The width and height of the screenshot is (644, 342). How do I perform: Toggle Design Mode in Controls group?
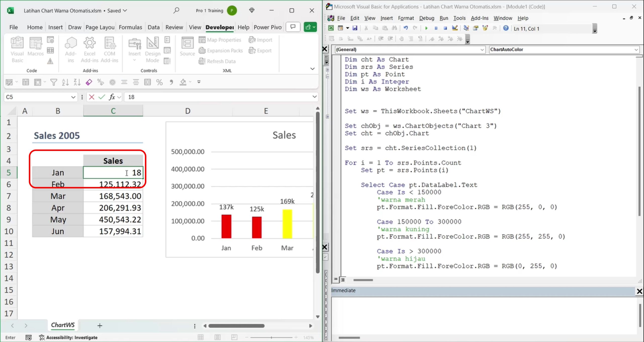coord(152,49)
